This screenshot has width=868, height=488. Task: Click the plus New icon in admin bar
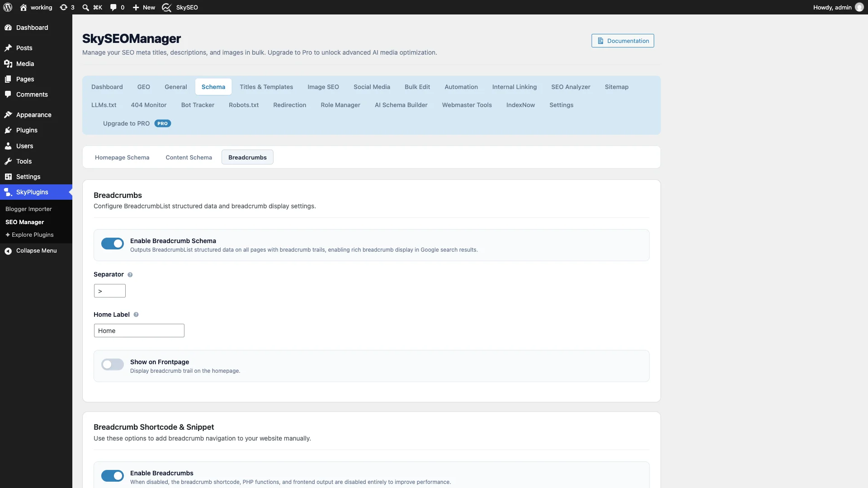tap(136, 7)
